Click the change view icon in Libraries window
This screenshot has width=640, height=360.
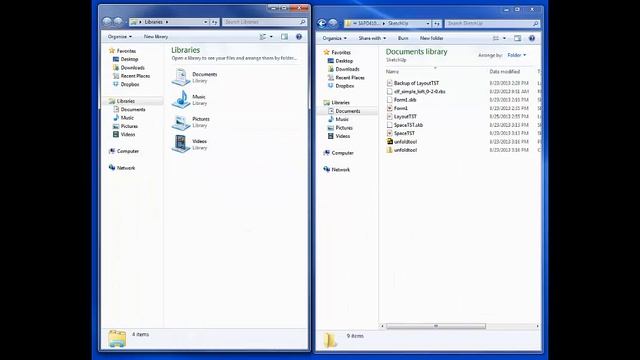[263, 37]
